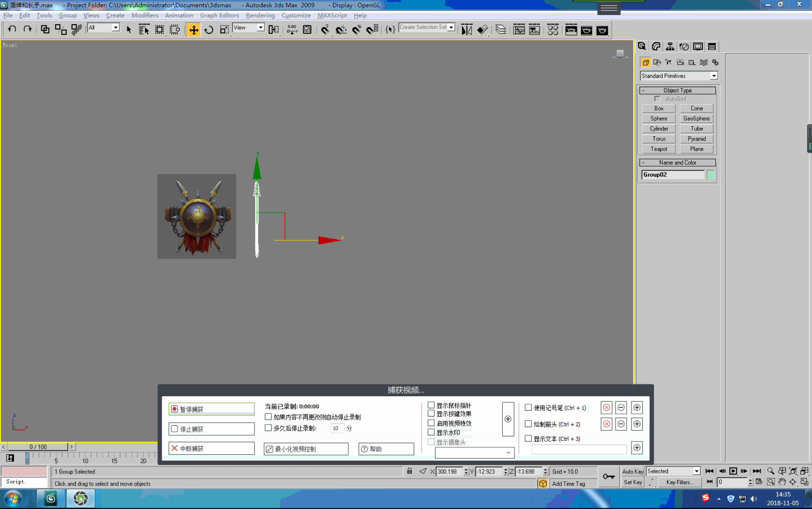Open the Customize menu
Image resolution: width=812 pixels, height=509 pixels.
[296, 15]
